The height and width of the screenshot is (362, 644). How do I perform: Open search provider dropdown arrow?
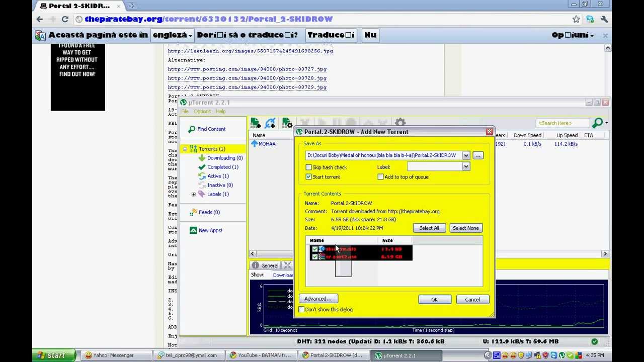pyautogui.click(x=606, y=123)
